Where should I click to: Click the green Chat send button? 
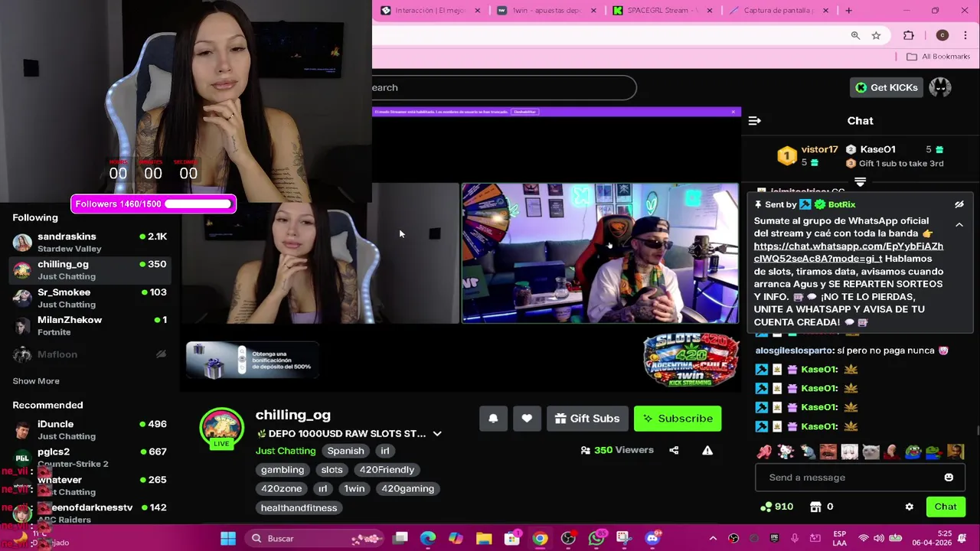click(946, 507)
